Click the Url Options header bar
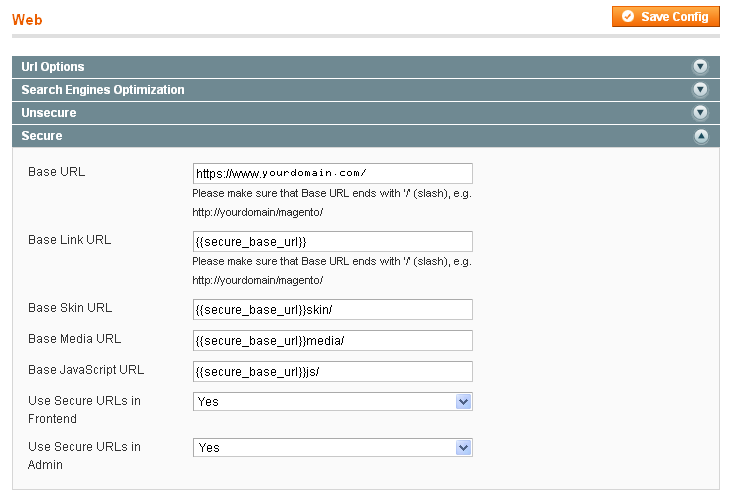The image size is (731, 504). pyautogui.click(x=366, y=67)
